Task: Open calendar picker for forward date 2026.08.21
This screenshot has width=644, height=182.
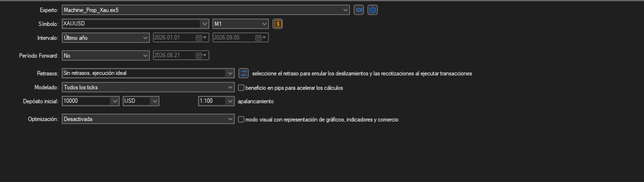Action: pyautogui.click(x=201, y=56)
